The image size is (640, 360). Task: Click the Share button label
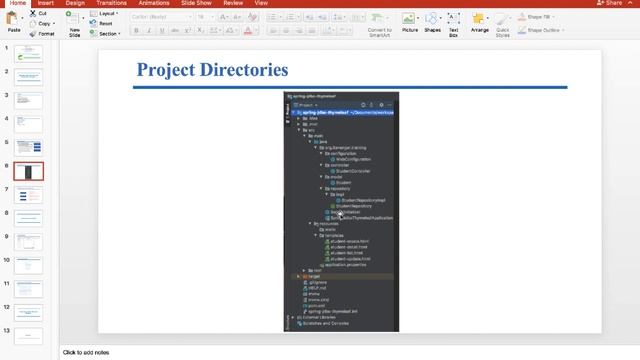(x=614, y=3)
